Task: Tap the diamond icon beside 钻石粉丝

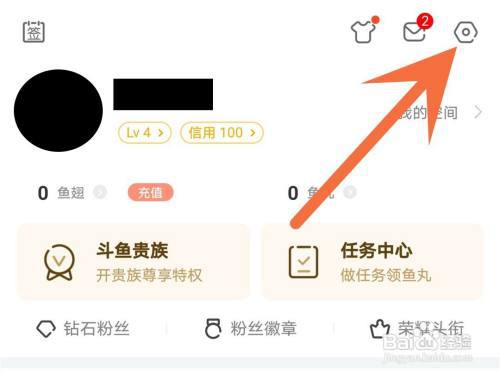Action: coord(46,329)
